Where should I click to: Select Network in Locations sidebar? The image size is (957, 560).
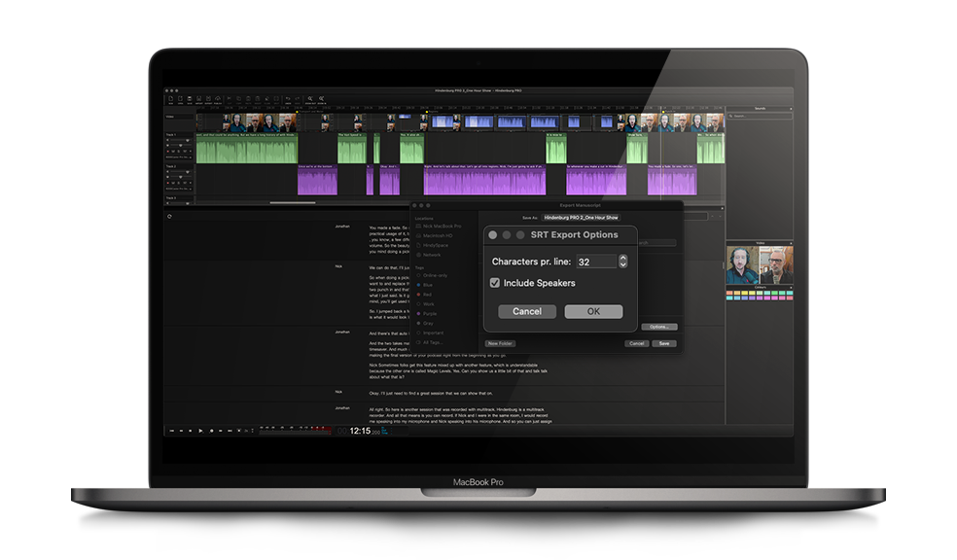point(428,255)
